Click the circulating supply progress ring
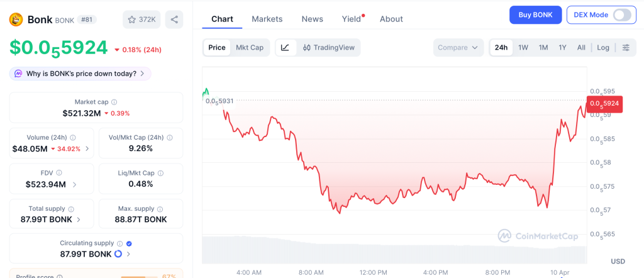The width and height of the screenshot is (644, 278). tap(118, 254)
